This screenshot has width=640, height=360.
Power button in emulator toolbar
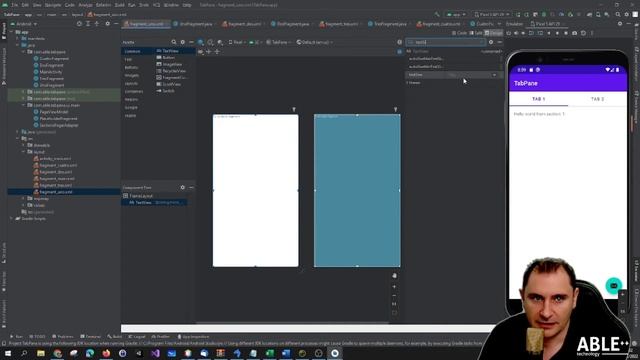click(509, 33)
